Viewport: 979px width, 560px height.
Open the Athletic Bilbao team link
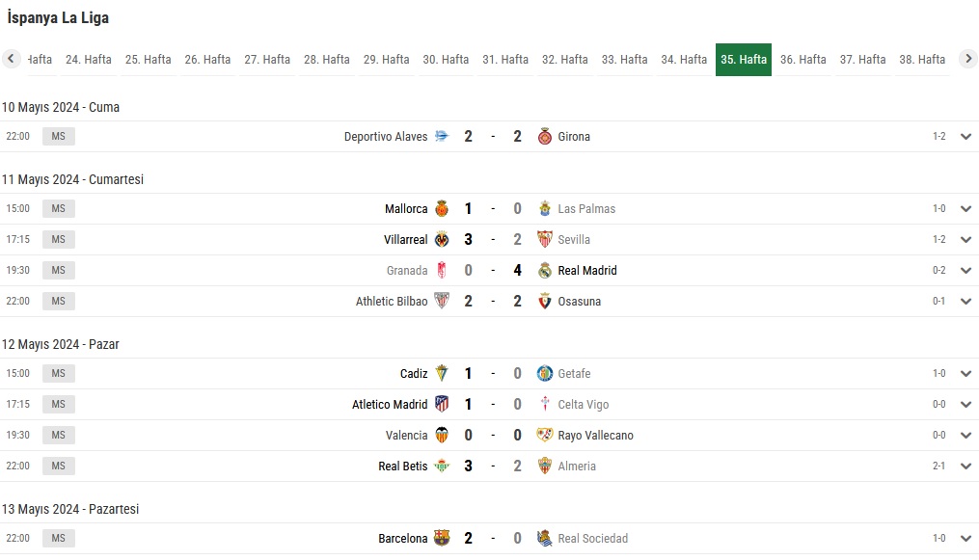click(x=392, y=301)
